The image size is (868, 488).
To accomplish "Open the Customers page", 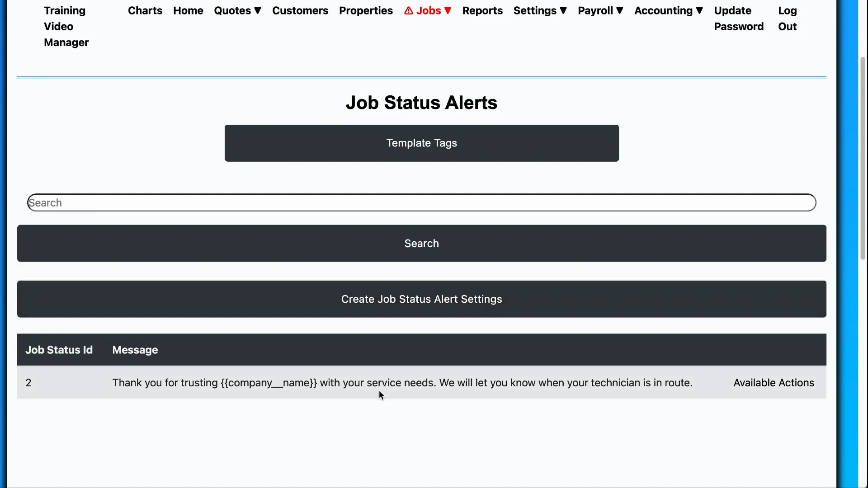I will tap(300, 10).
